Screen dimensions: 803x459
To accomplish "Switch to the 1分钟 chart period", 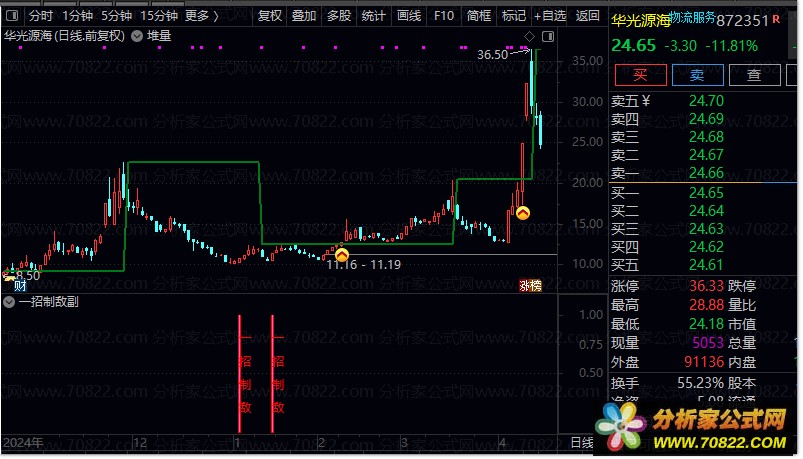I will tap(77, 16).
